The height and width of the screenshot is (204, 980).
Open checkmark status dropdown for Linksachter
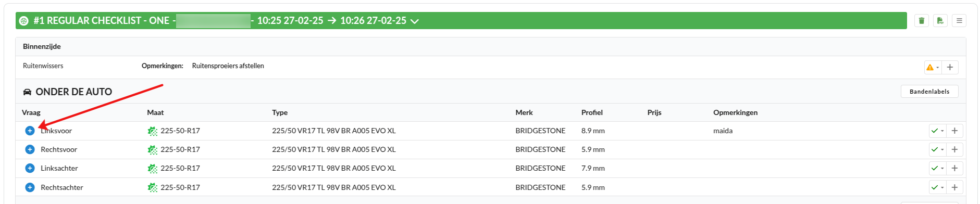[x=938, y=169]
